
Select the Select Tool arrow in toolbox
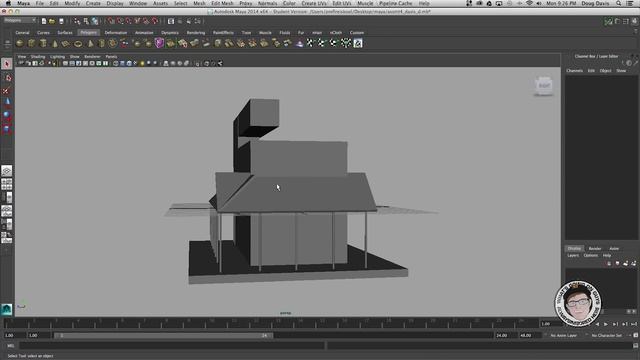7,64
